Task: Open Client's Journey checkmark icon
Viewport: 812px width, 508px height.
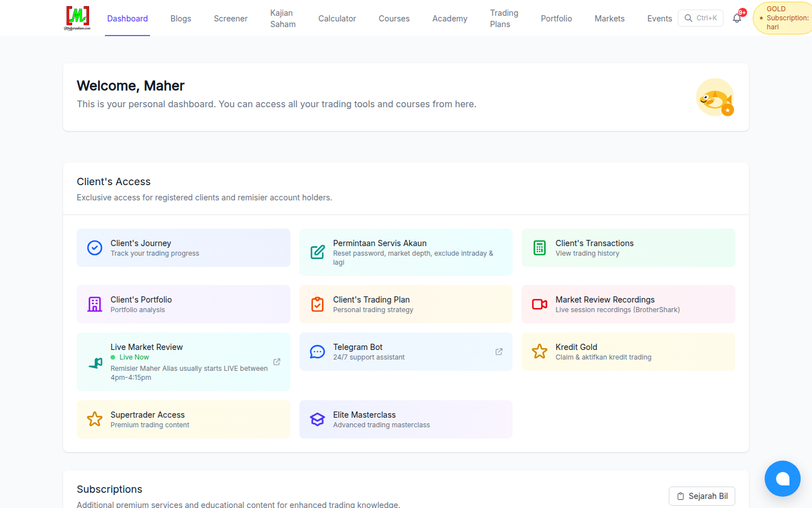Action: coord(95,248)
